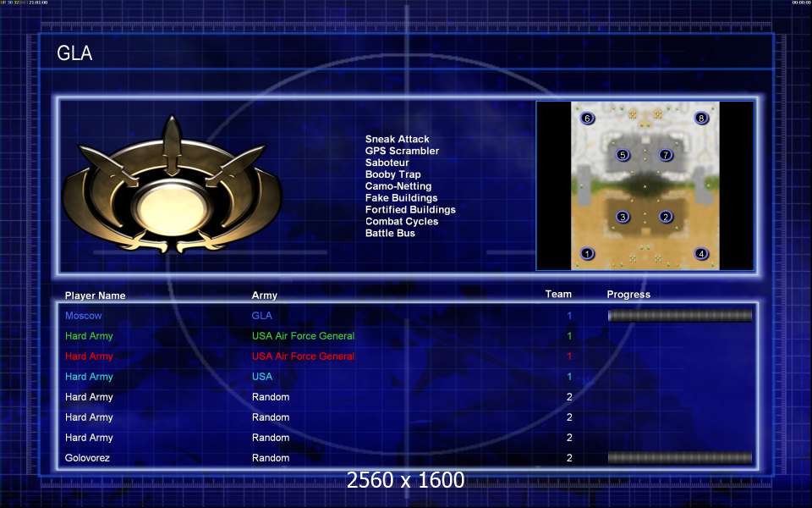This screenshot has width=812, height=508.
Task: Select start position 3 on the minimap
Action: coord(623,217)
